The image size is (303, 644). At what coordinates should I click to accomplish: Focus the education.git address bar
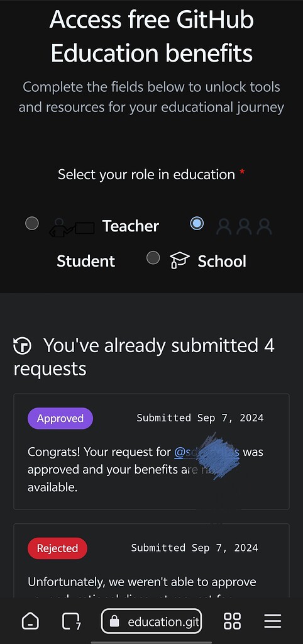(x=151, y=621)
